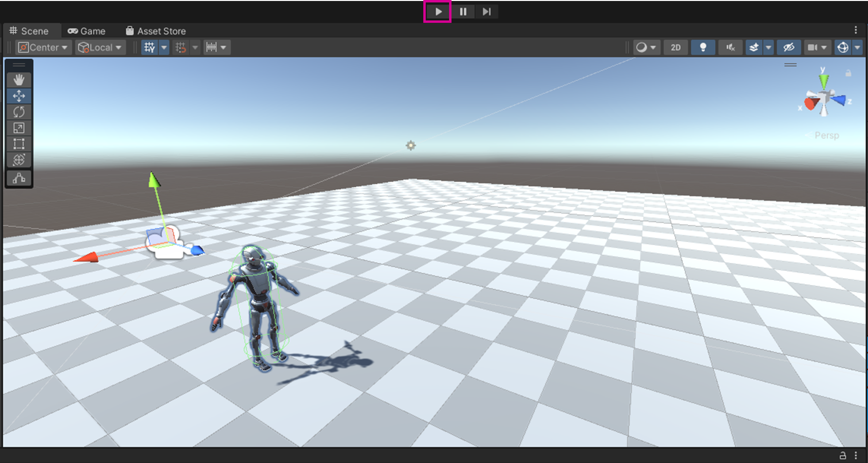Select the Rotate tool
Image resolution: width=868 pixels, height=463 pixels.
click(x=19, y=112)
